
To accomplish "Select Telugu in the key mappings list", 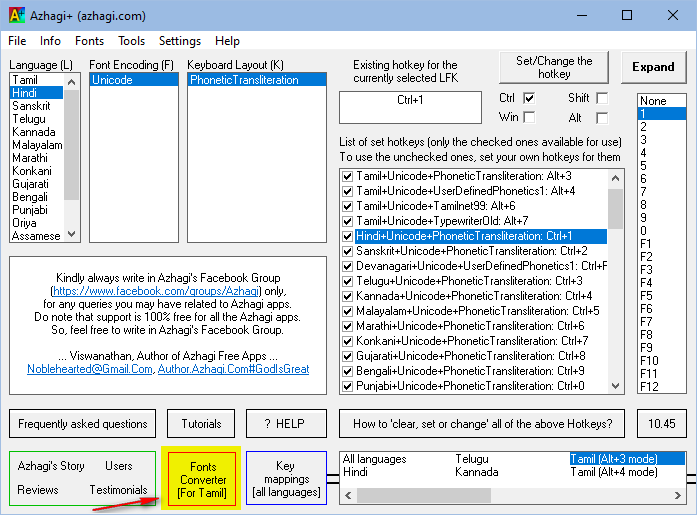I will [472, 459].
